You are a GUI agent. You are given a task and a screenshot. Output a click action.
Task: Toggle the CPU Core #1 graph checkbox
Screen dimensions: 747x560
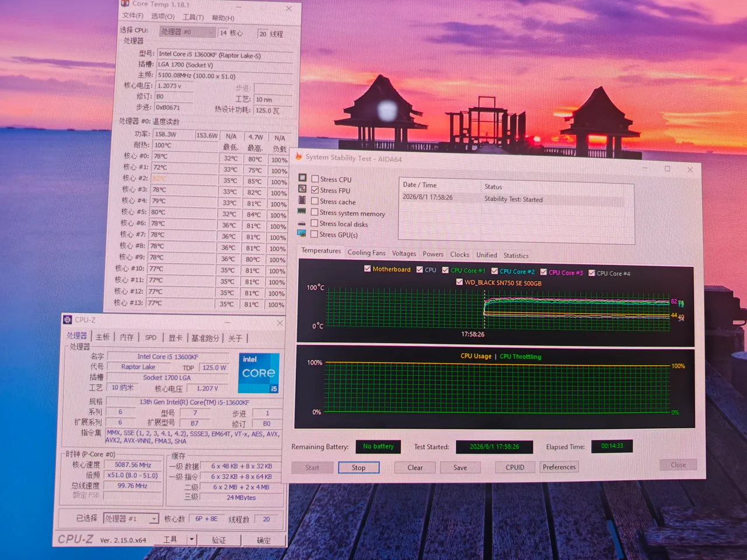click(445, 270)
